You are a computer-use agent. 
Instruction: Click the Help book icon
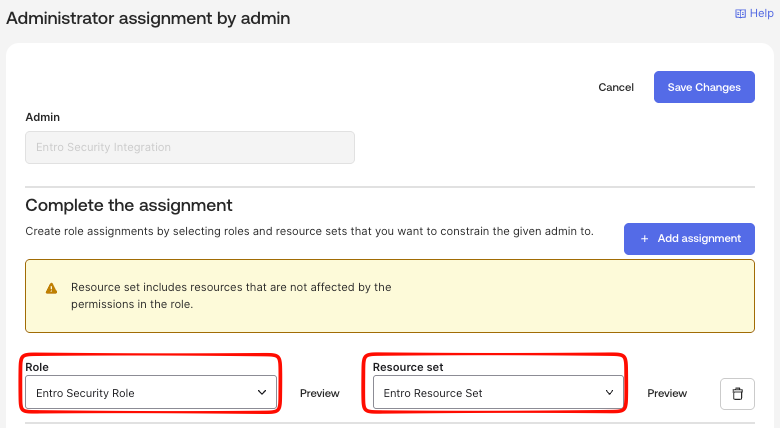pyautogui.click(x=740, y=14)
